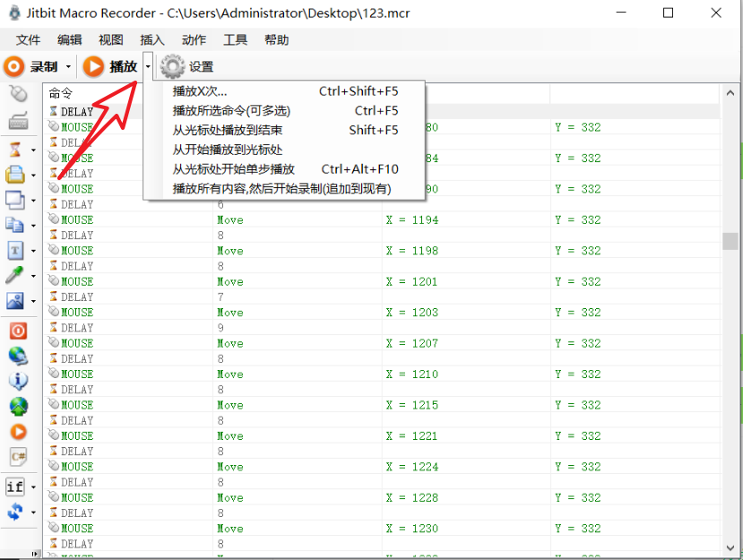This screenshot has width=743, height=560.
Task: Play the macro with 播放 button
Action: [x=111, y=66]
